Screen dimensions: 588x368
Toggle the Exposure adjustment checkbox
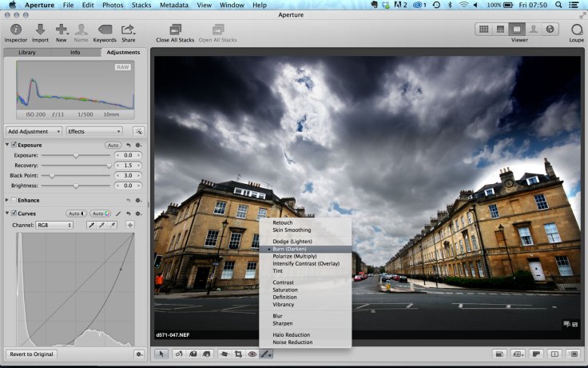pyautogui.click(x=14, y=145)
